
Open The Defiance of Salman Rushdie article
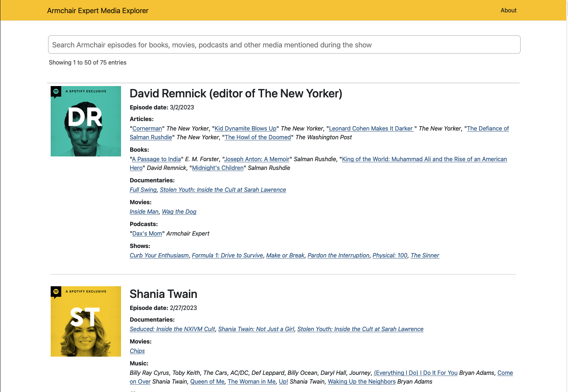pos(488,128)
